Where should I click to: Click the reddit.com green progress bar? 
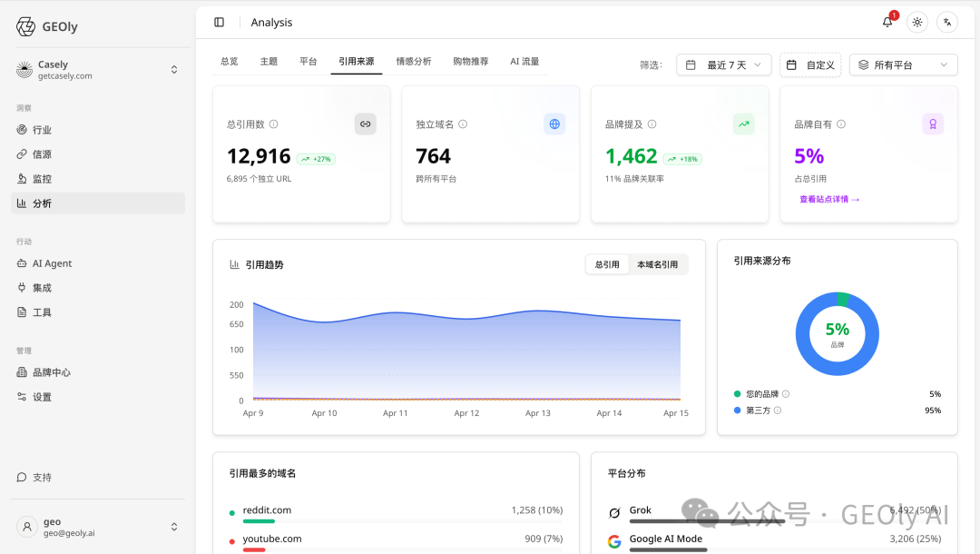[x=259, y=521]
